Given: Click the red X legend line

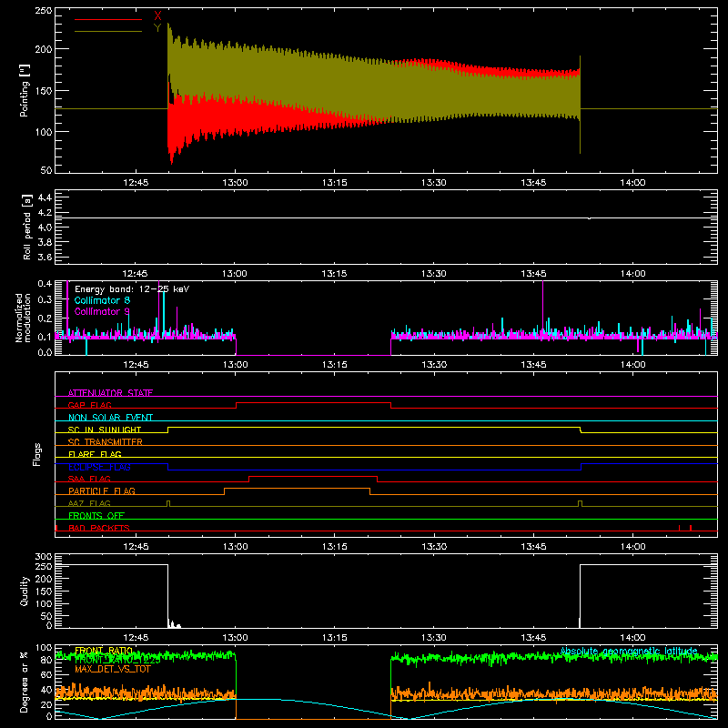Looking at the screenshot, I should click(108, 19).
